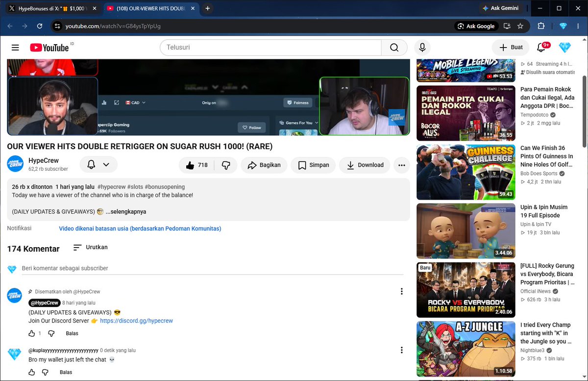Screen dimensions: 588x381
Task: Start voice search with microphone icon
Action: 422,48
